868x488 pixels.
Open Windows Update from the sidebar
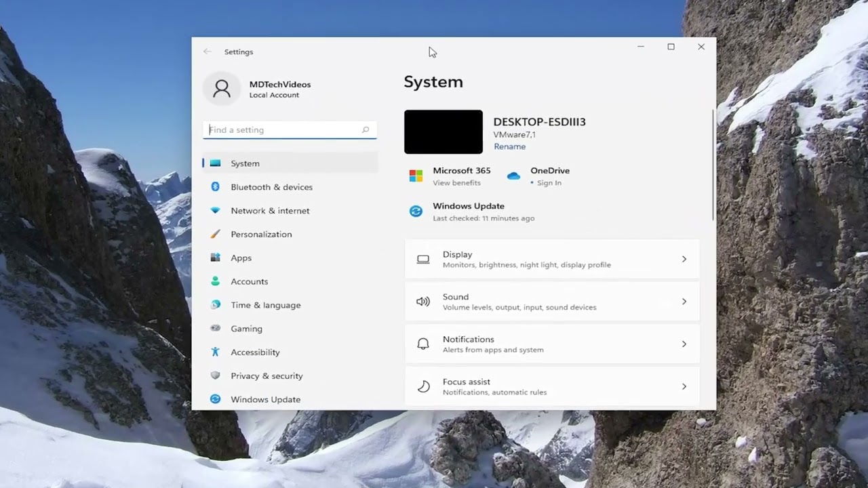290,399
